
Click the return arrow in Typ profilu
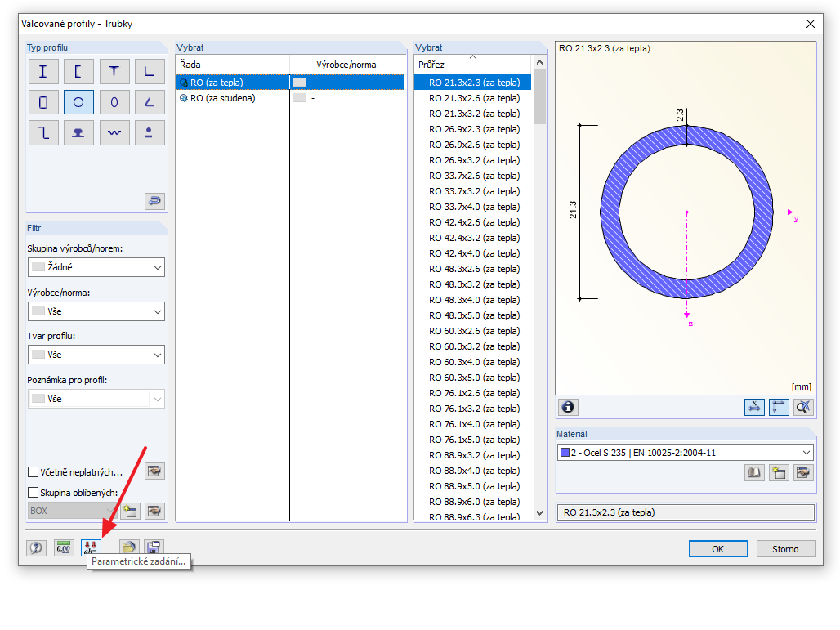pyautogui.click(x=154, y=201)
